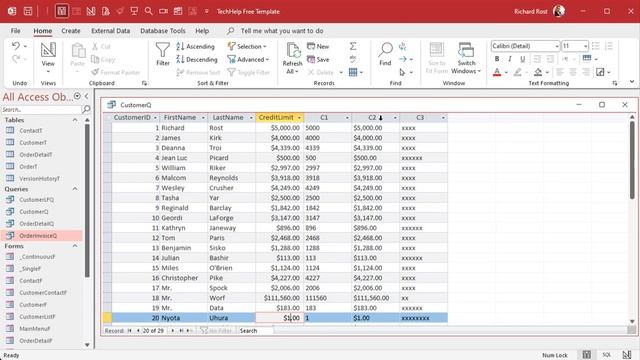640x360 pixels.
Task: Switch to the External Data tab
Action: coord(110,31)
